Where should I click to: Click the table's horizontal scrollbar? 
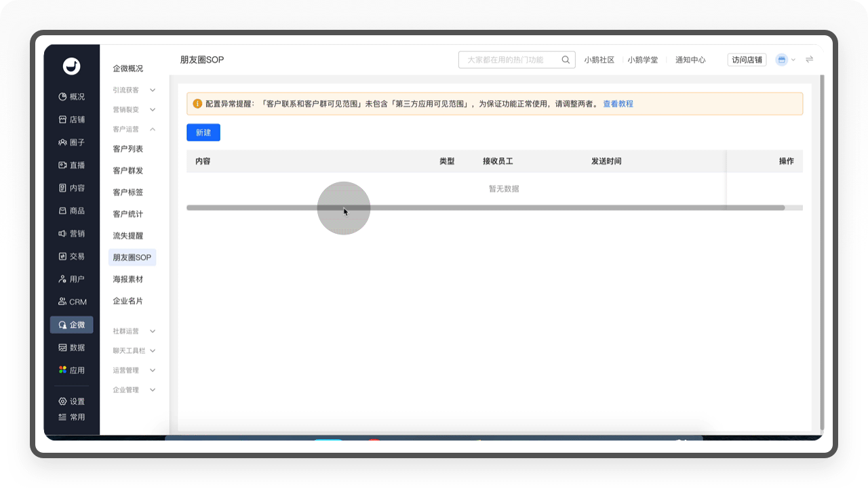tap(486, 208)
